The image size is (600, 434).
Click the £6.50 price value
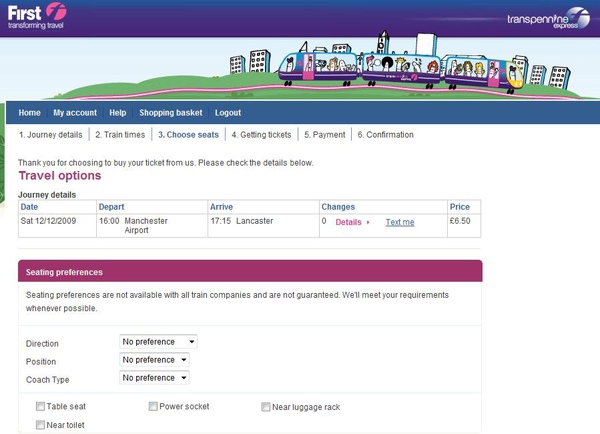coord(460,221)
